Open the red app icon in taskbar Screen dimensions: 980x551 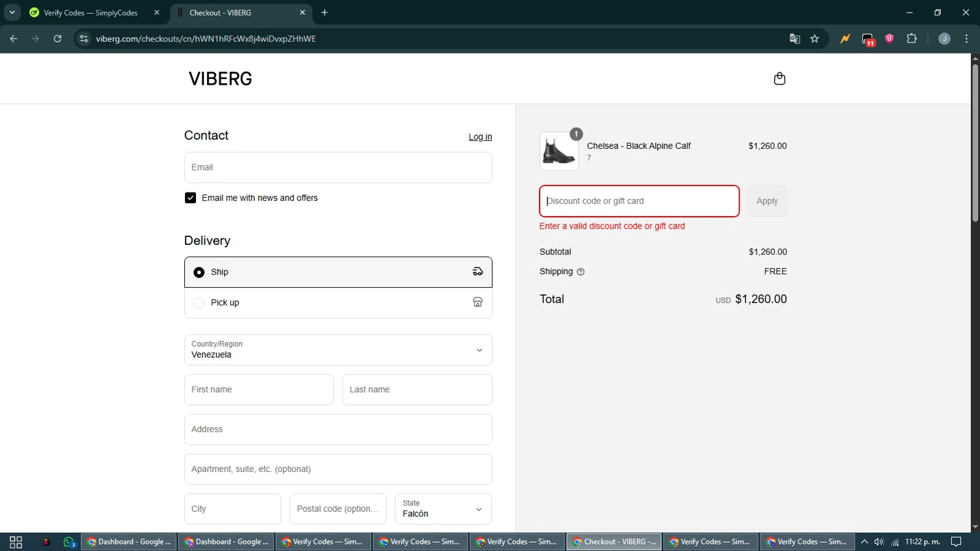pos(46,542)
